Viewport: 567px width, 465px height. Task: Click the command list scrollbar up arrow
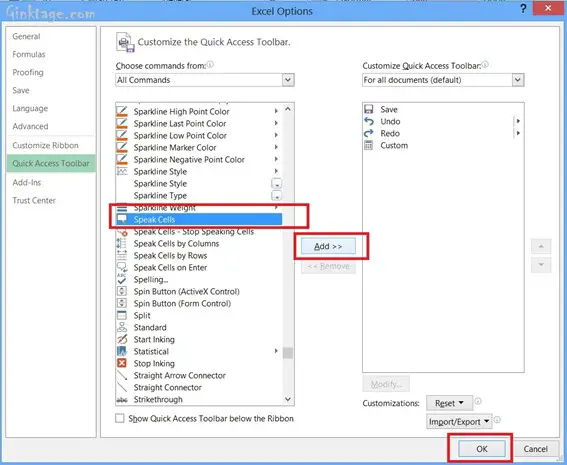coord(288,109)
